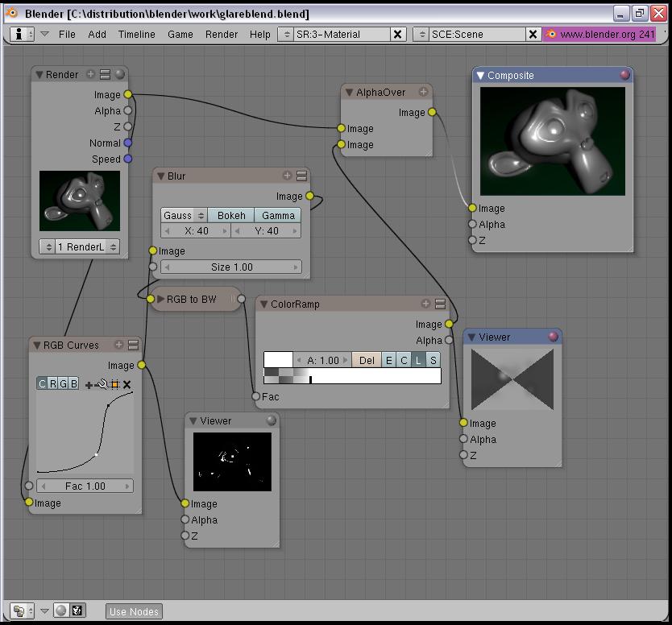Screen dimensions: 672x625
Task: Collapse the Composite node triangle
Action: click(x=480, y=76)
